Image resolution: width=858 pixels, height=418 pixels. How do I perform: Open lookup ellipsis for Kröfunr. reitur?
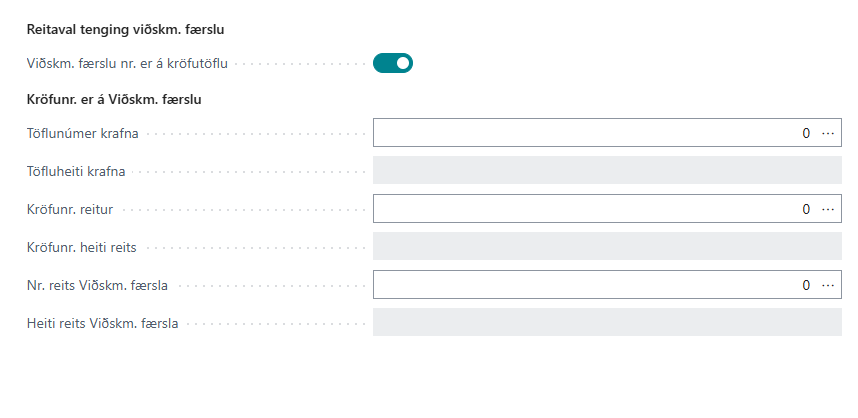[x=828, y=209]
